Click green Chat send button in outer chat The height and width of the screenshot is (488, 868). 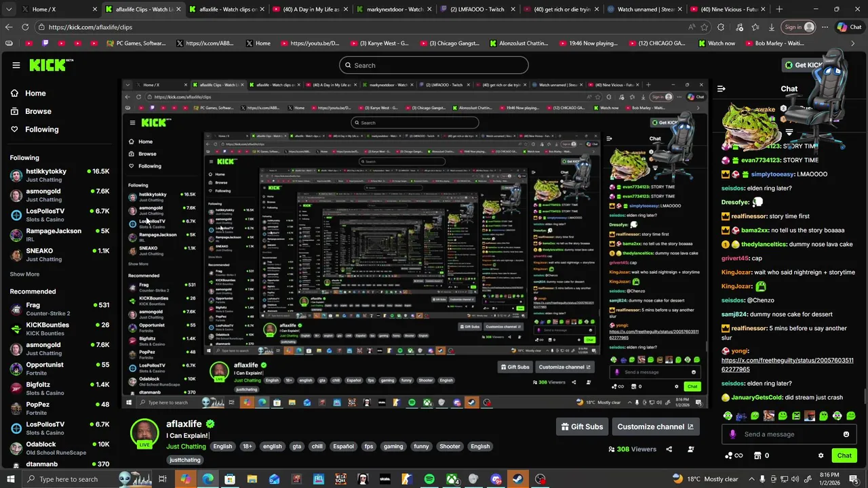point(844,455)
